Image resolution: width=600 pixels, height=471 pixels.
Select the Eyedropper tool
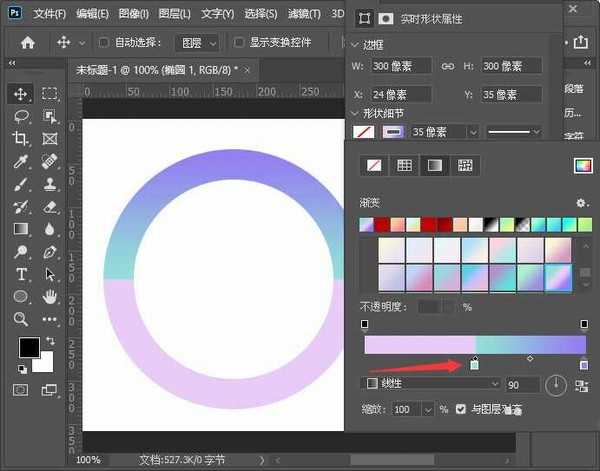[21, 162]
